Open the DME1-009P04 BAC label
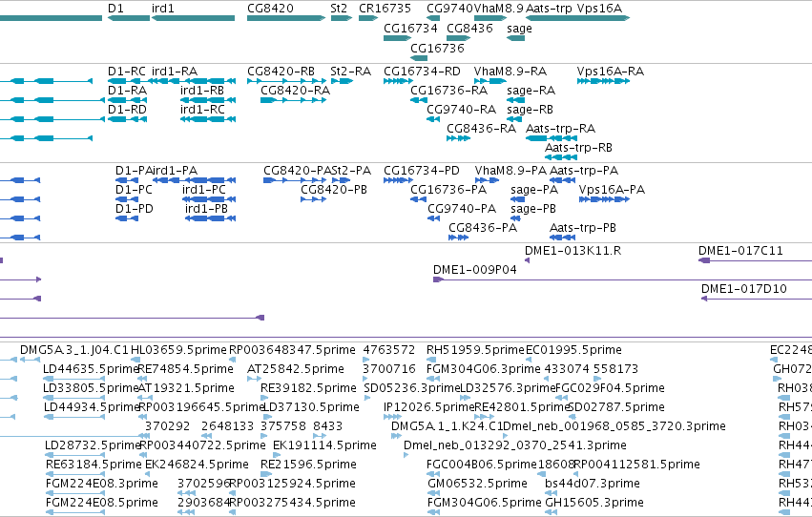The width and height of the screenshot is (812, 517). pos(475,270)
